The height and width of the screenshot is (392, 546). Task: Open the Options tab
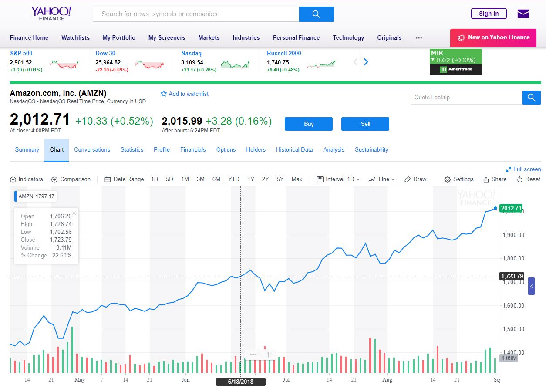point(226,150)
